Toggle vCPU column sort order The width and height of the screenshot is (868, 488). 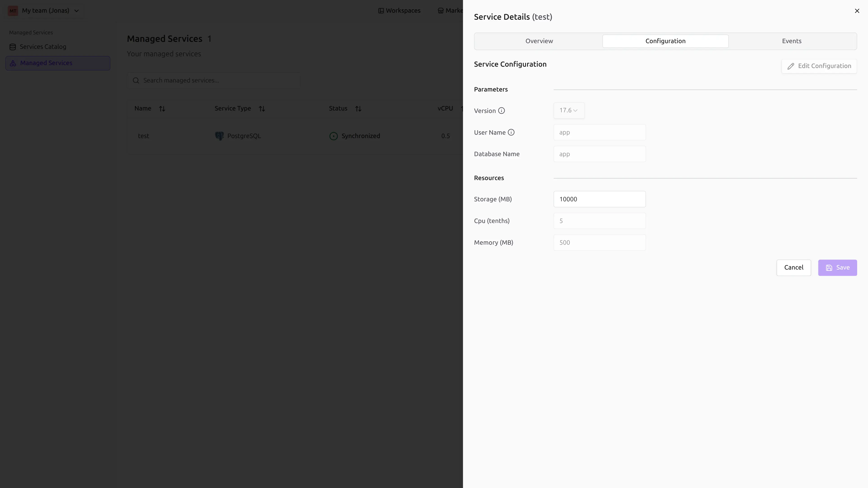pos(462,108)
